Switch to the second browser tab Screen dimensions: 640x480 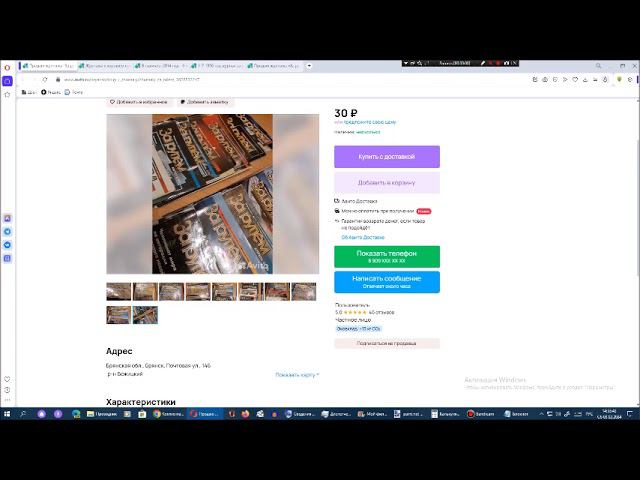[x=104, y=66]
